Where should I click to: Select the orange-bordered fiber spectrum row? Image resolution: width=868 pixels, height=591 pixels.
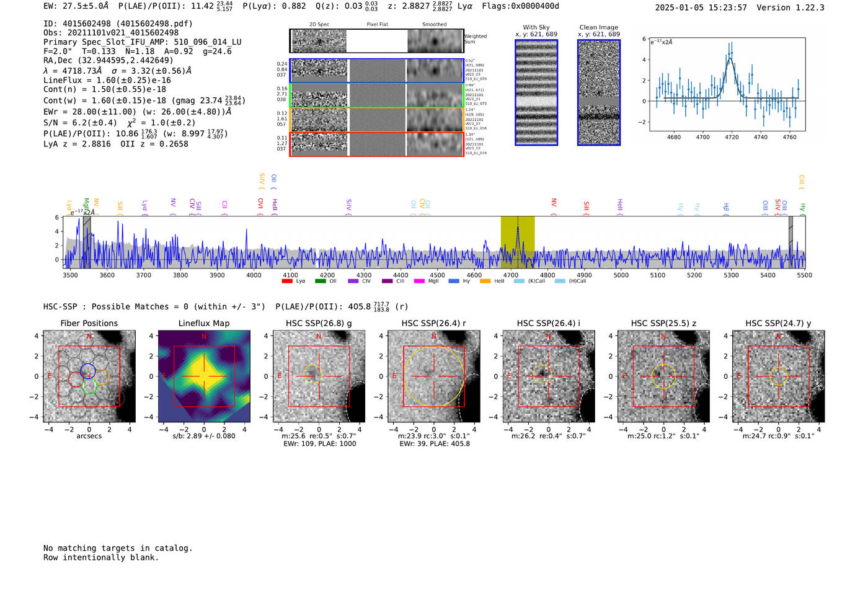(376, 120)
